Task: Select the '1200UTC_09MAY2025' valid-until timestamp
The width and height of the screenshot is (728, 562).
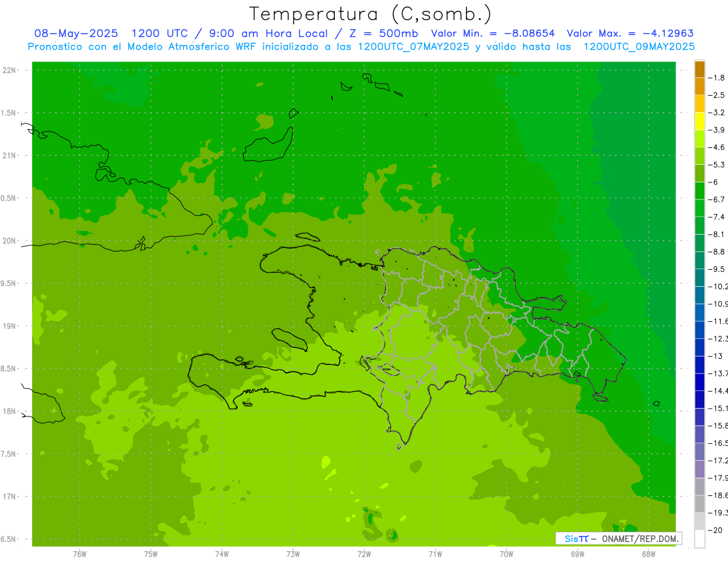Action: tap(639, 47)
